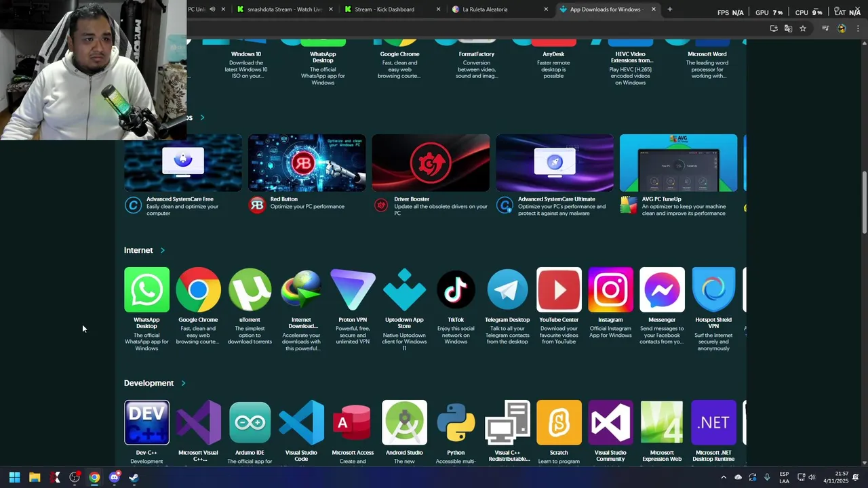
Task: Open the Chrome three-dot menu
Action: tap(858, 28)
